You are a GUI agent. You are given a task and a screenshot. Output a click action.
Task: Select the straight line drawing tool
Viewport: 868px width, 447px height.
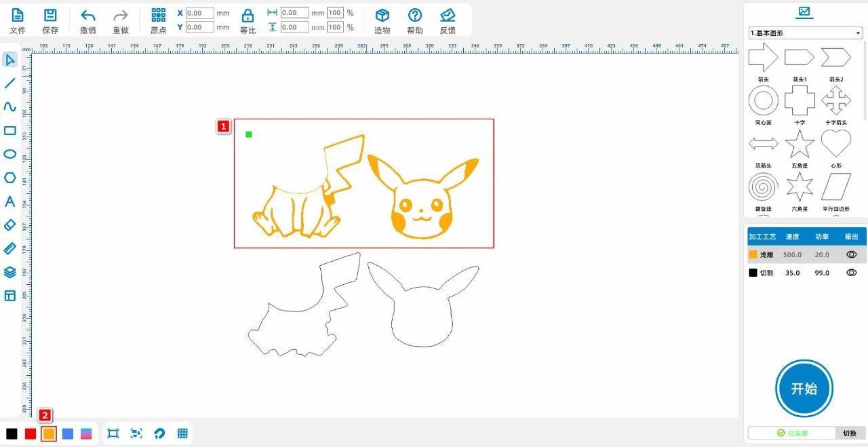[x=9, y=83]
